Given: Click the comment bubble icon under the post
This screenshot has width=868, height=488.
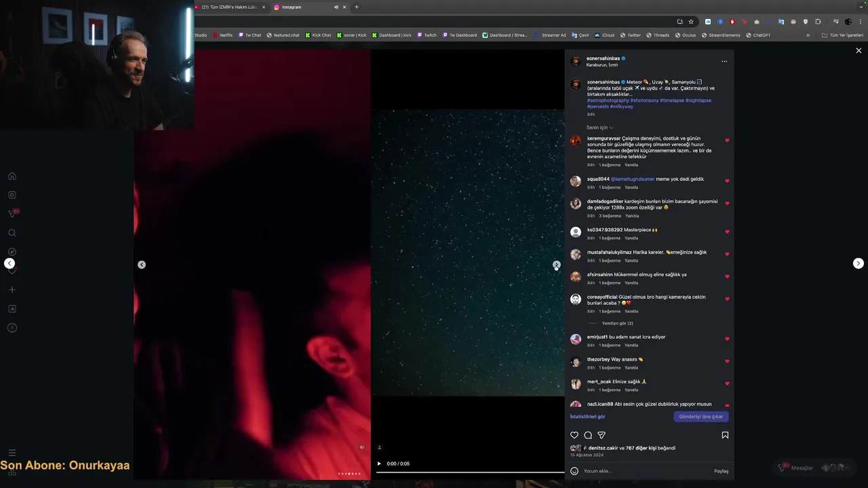Looking at the screenshot, I should click(588, 435).
